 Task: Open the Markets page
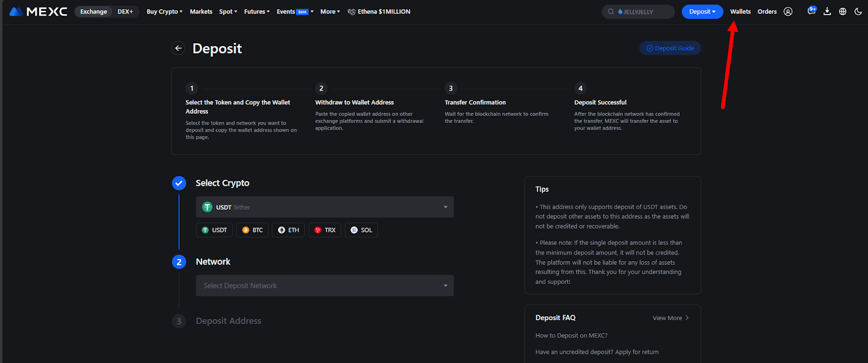pos(201,11)
